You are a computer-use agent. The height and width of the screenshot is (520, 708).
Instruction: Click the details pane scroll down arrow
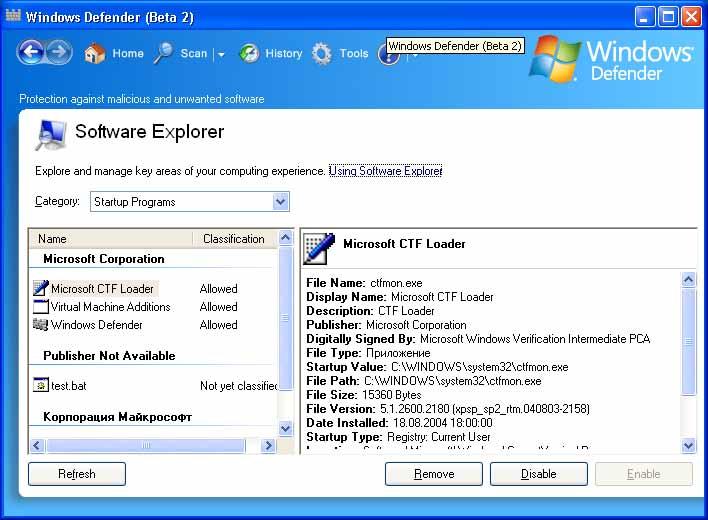pos(688,446)
